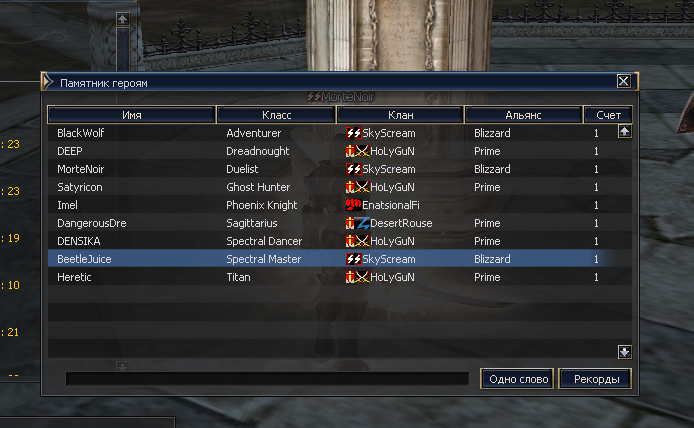Click the window title arrow icon

click(48, 82)
